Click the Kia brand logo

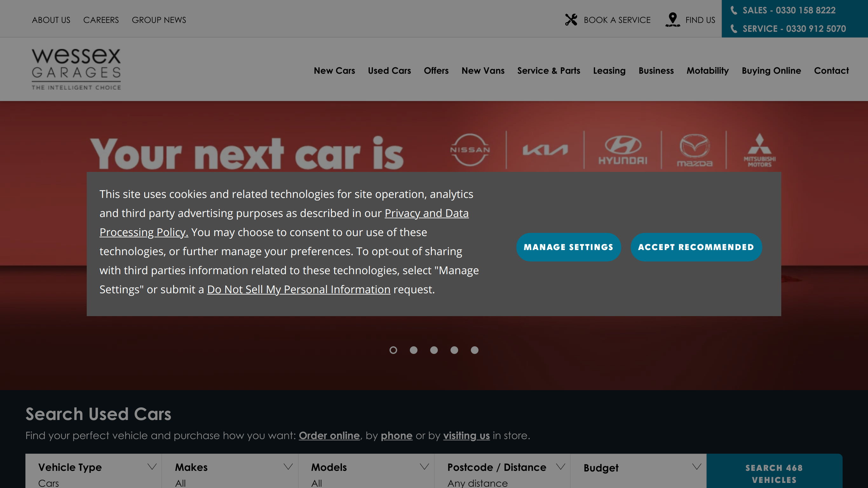tap(545, 150)
